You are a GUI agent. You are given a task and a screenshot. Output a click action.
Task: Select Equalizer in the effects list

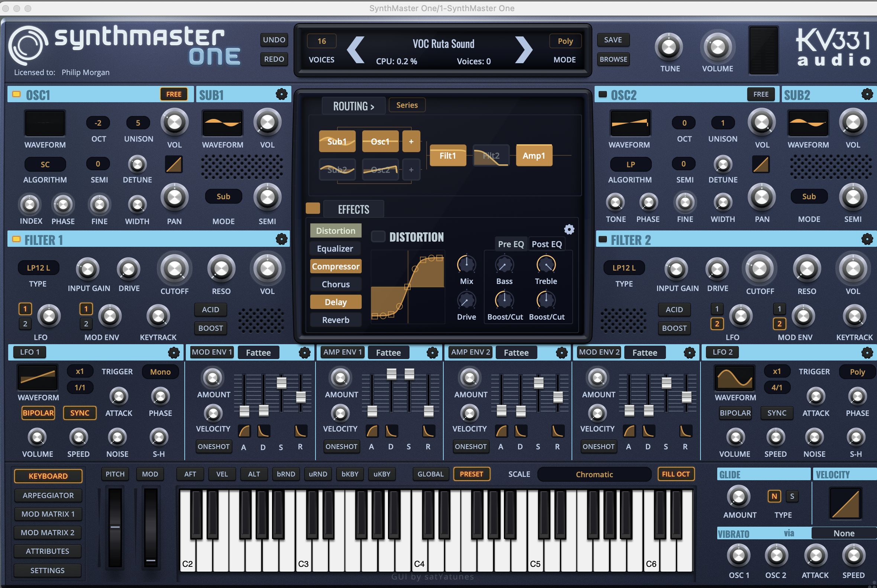click(336, 249)
